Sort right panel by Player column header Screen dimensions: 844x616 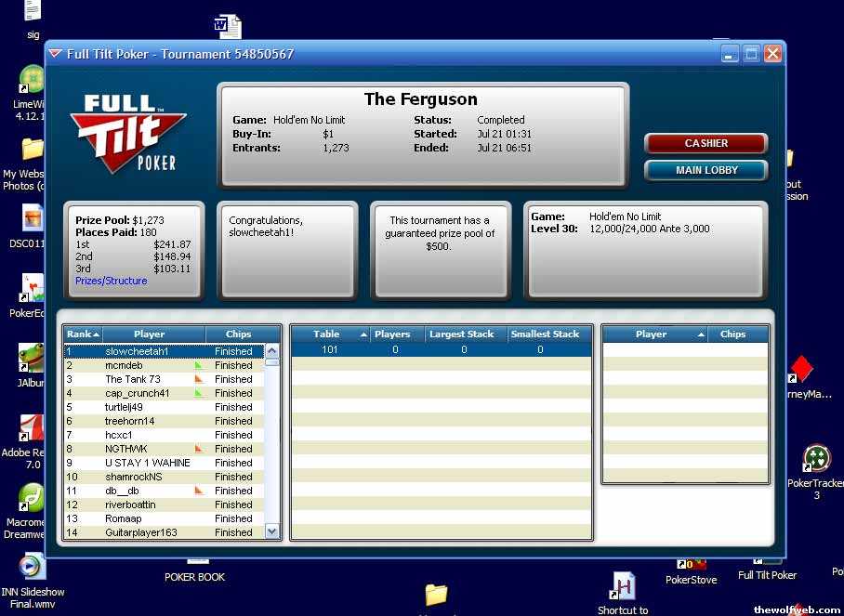click(x=654, y=334)
